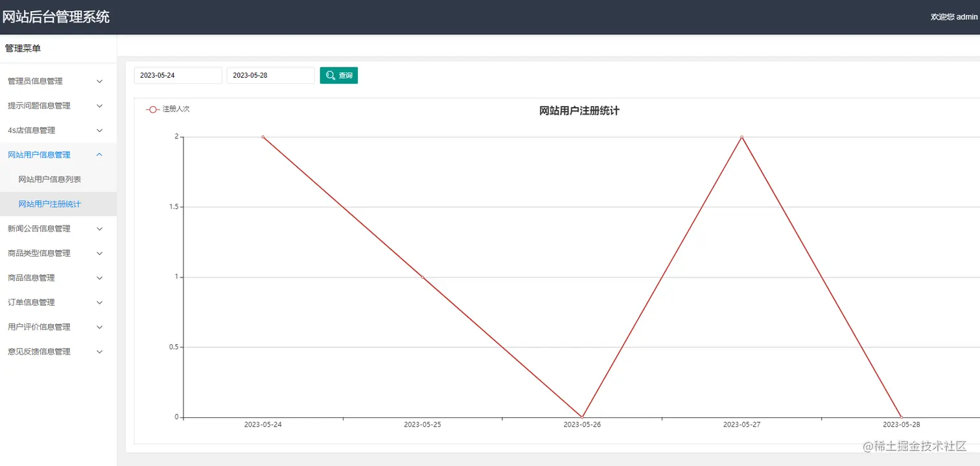Image resolution: width=980 pixels, height=466 pixels.
Task: Expand 新闻公告信息管理 chevron
Action: click(100, 229)
